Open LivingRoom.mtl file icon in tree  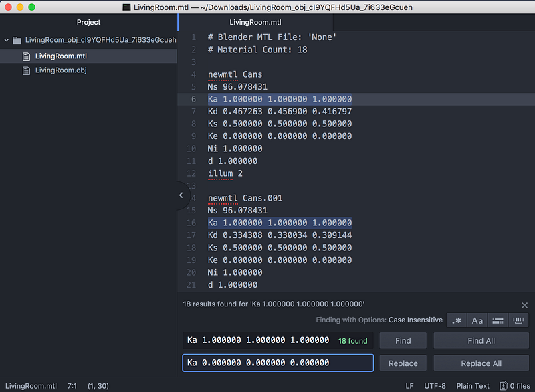[26, 56]
